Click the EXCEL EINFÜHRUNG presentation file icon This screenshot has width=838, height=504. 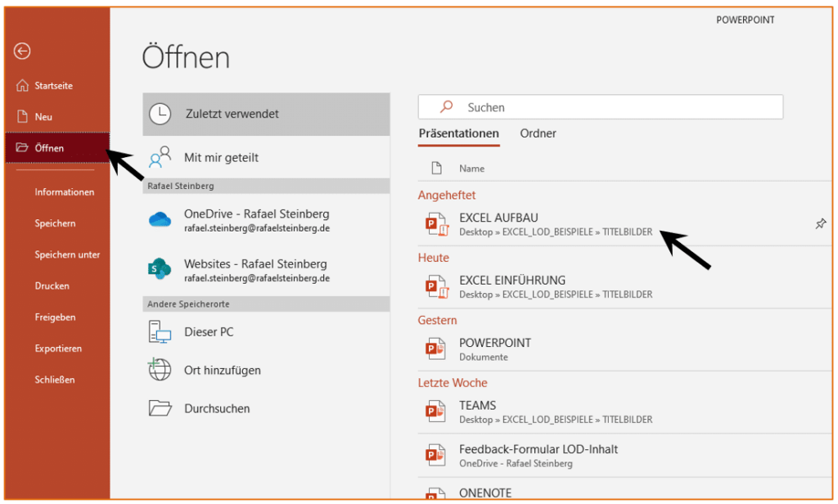coord(437,286)
